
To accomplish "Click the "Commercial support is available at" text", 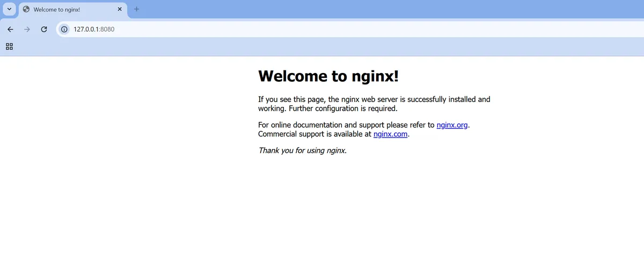I will point(315,134).
